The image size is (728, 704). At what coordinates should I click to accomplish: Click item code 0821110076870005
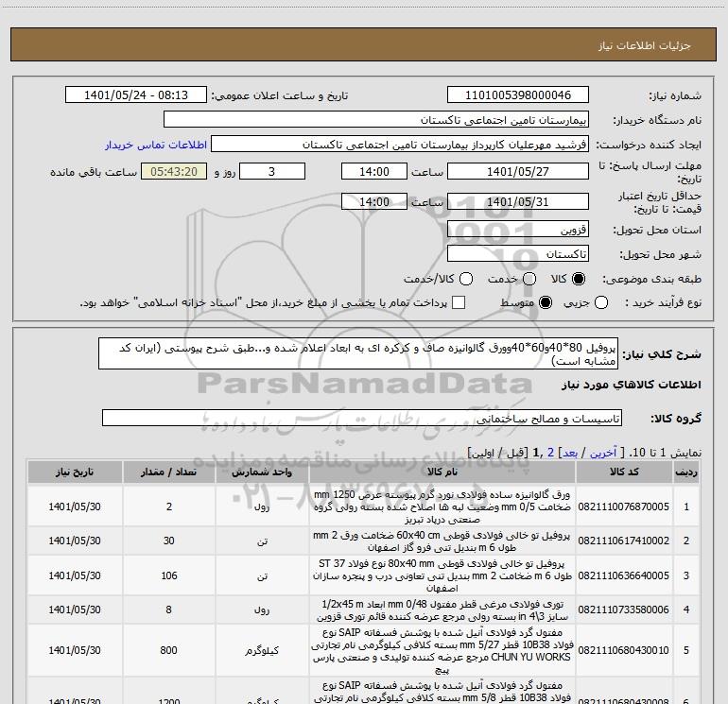pyautogui.click(x=624, y=507)
